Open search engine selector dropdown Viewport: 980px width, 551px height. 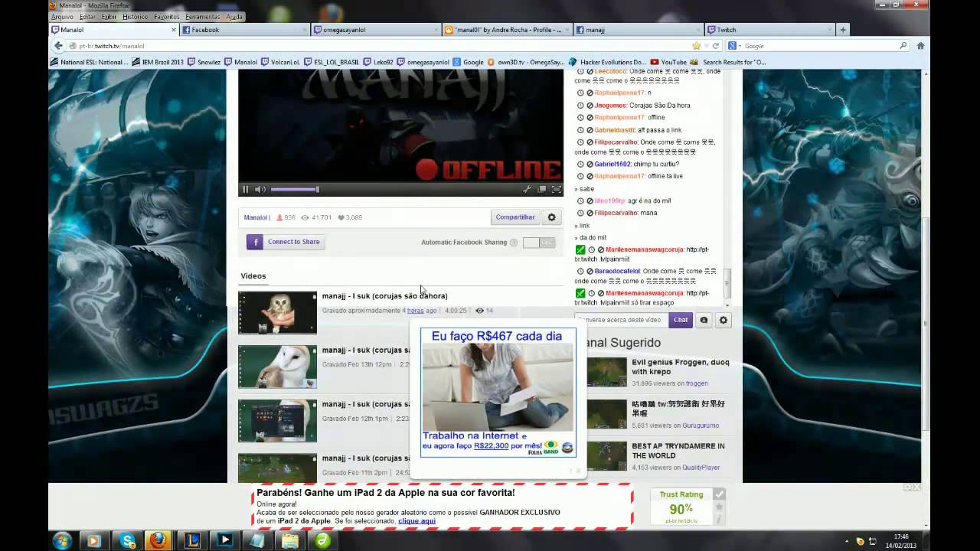[736, 46]
